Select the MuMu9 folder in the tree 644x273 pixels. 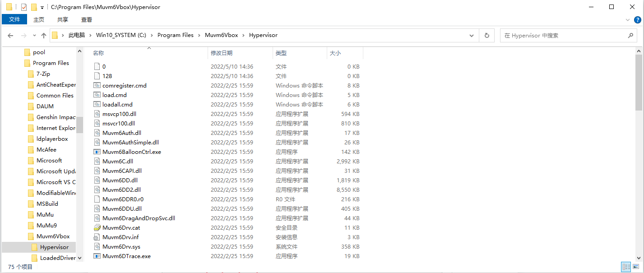[46, 226]
